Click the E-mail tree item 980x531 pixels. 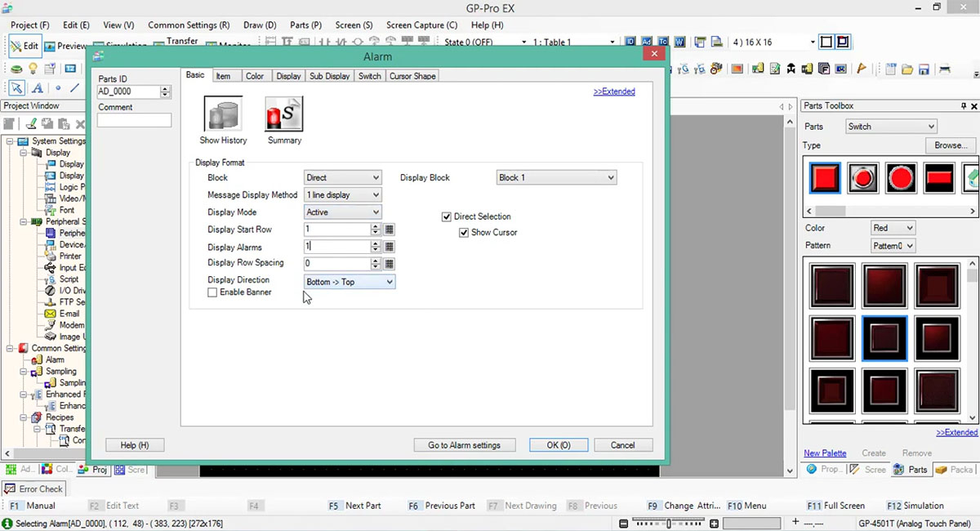69,314
